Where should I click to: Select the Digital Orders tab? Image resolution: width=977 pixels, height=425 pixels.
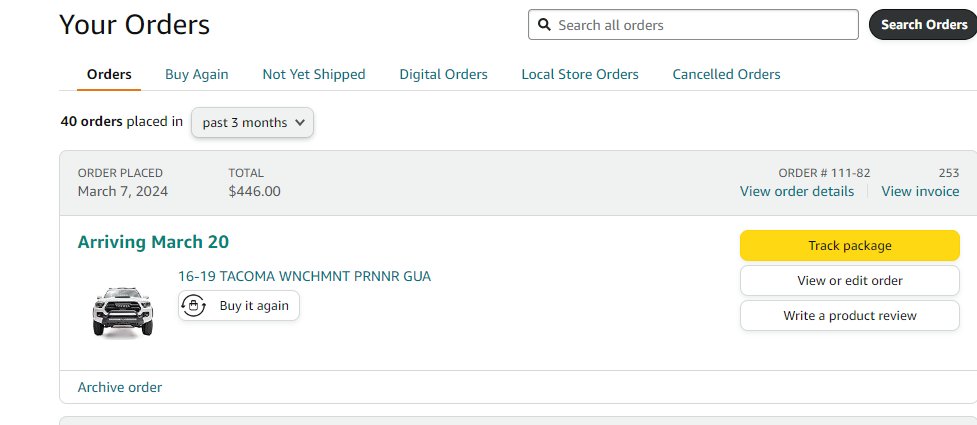point(443,74)
